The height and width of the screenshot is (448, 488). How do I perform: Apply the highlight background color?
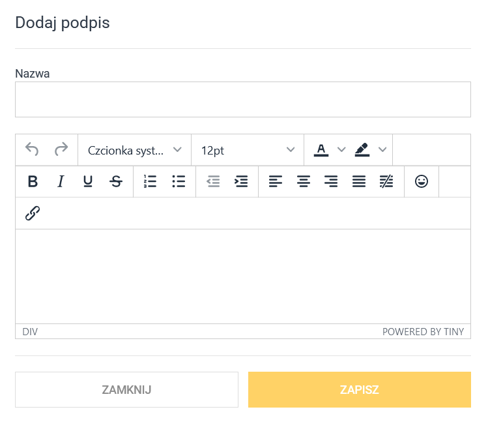[362, 150]
